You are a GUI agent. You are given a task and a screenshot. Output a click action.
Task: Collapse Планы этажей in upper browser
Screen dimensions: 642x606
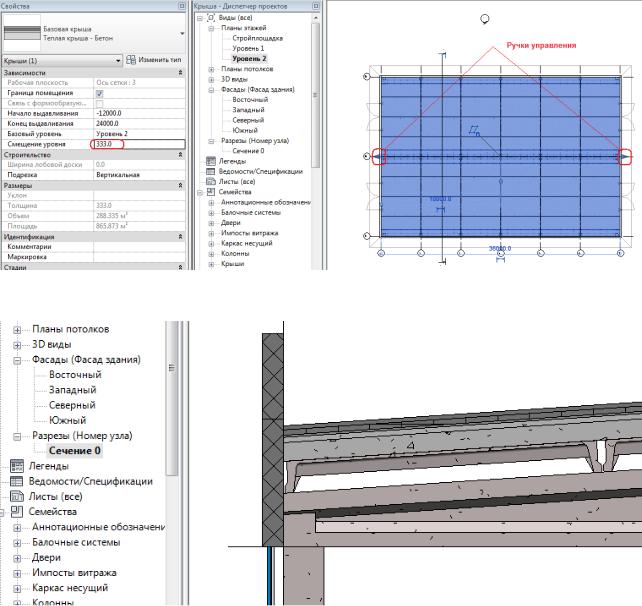[x=211, y=28]
